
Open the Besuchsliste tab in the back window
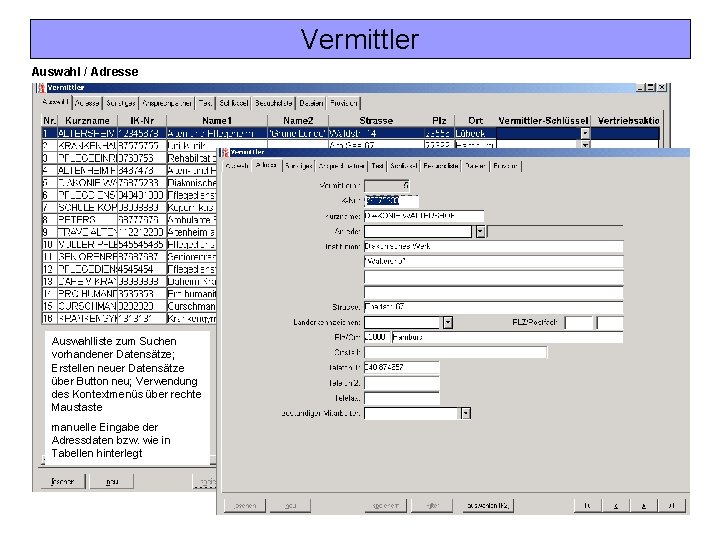pos(274,103)
